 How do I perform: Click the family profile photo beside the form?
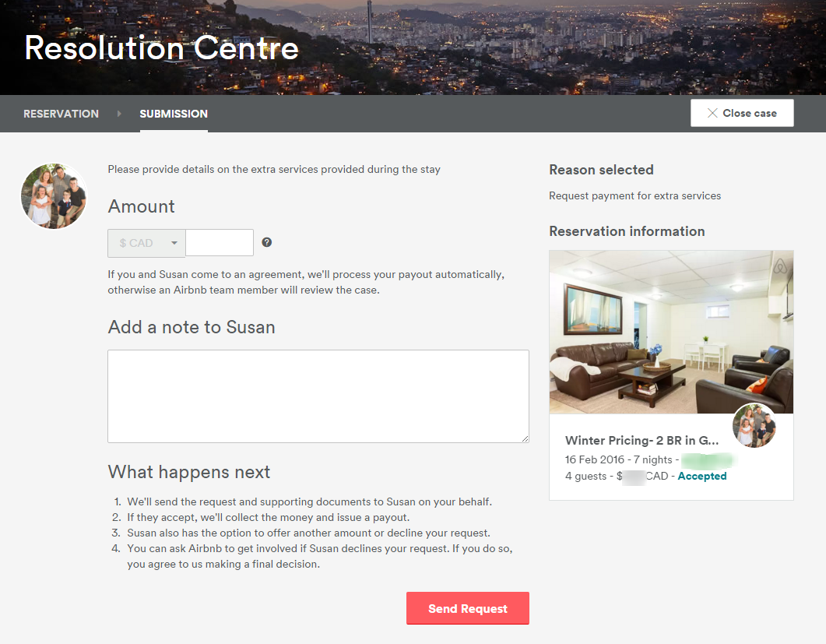coord(54,196)
